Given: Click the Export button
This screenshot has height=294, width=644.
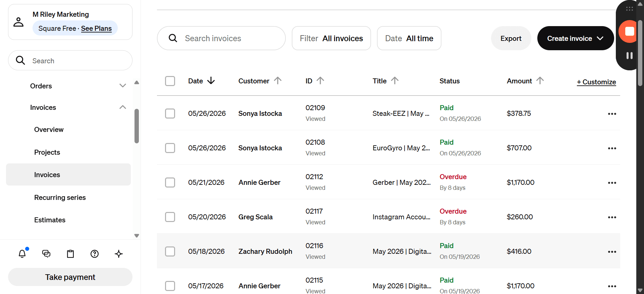Looking at the screenshot, I should coord(511,38).
